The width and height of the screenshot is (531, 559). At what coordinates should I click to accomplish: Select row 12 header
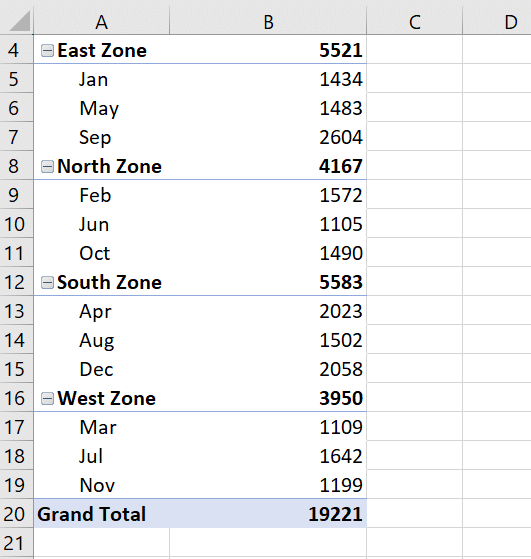pyautogui.click(x=16, y=282)
